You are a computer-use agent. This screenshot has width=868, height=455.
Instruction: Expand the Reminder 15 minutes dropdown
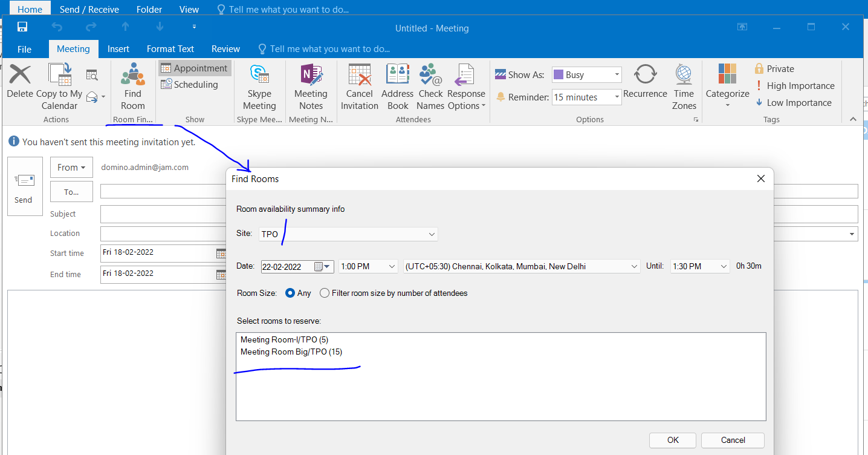coord(617,97)
